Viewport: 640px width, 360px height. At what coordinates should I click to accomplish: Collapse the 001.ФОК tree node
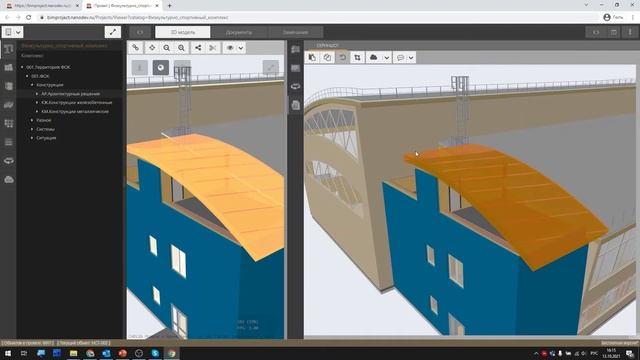pos(27,76)
